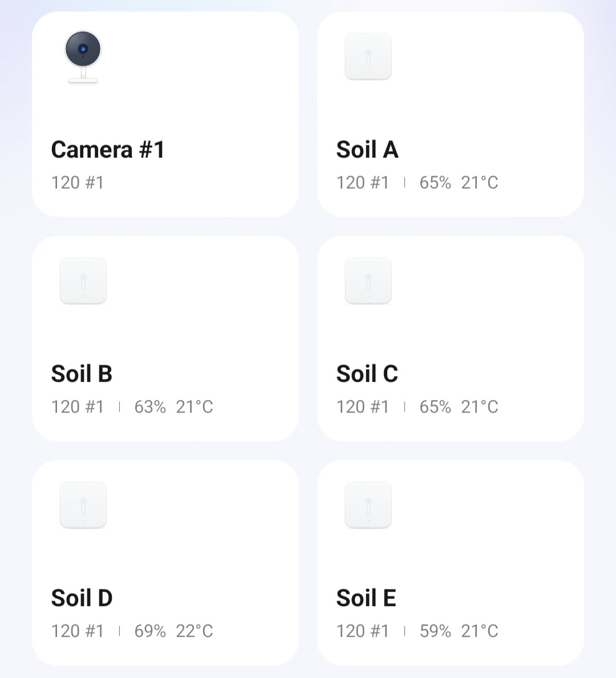Click Soil A's 65% 21°C reading
This screenshot has height=678, width=616.
point(459,183)
